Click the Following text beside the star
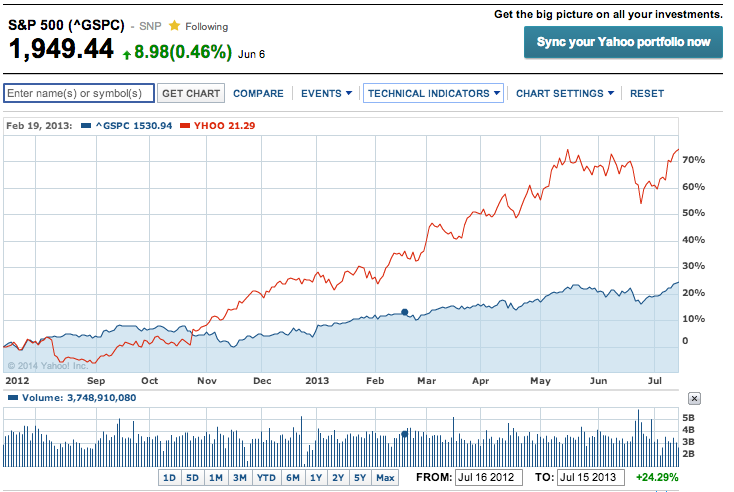Image resolution: width=734 pixels, height=492 pixels. point(206,27)
